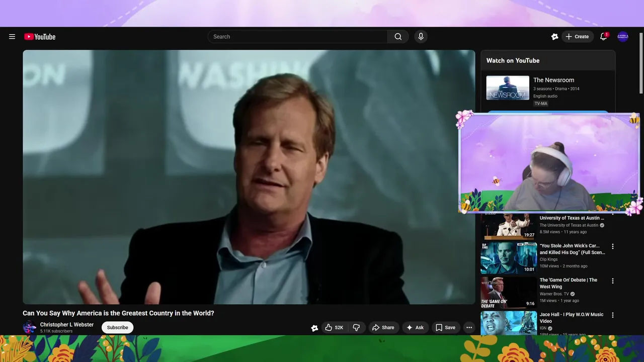Click the Ask button
644x362 pixels.
415,327
